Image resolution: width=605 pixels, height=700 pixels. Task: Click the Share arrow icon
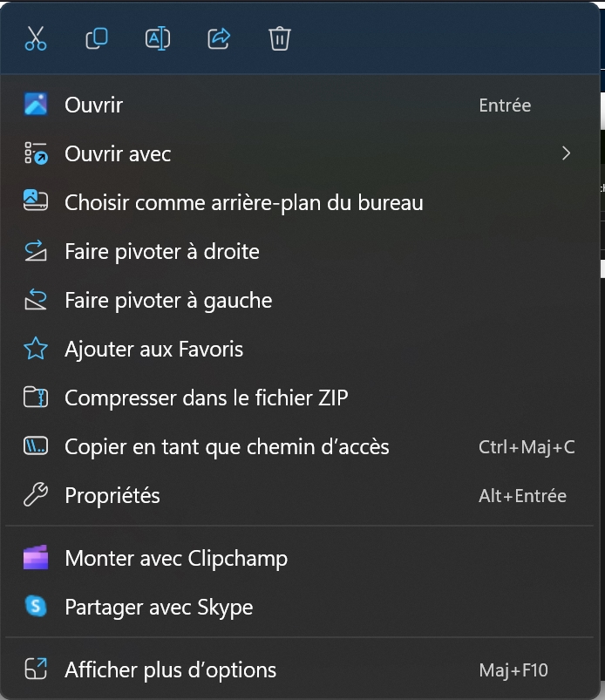tap(219, 39)
